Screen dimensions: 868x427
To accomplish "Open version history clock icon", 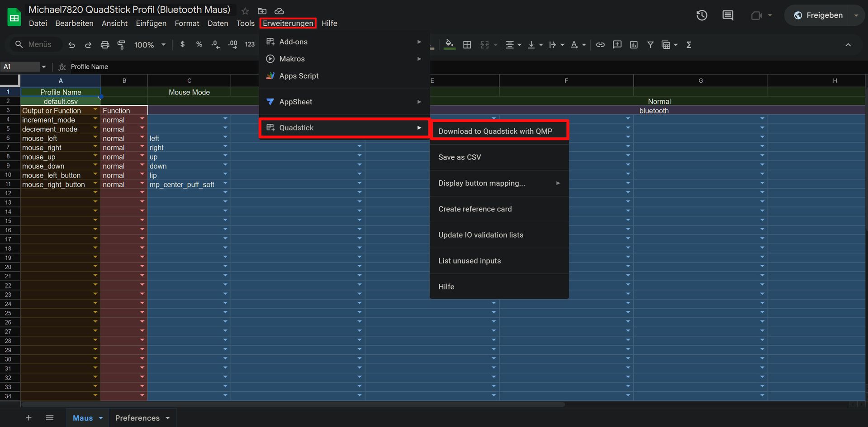I will pyautogui.click(x=702, y=15).
